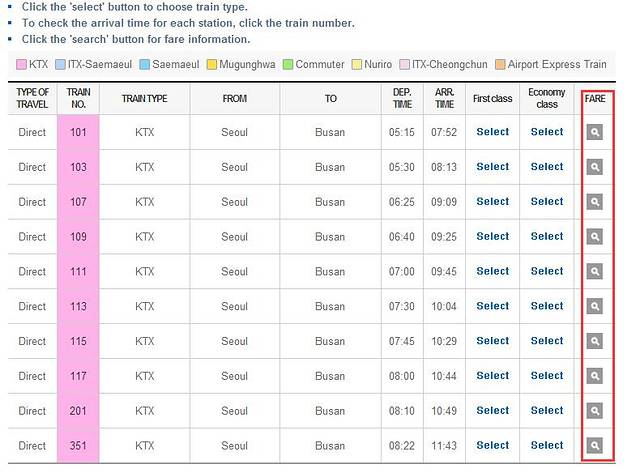The width and height of the screenshot is (640, 473).
Task: Show fare details for train 109
Action: [594, 237]
